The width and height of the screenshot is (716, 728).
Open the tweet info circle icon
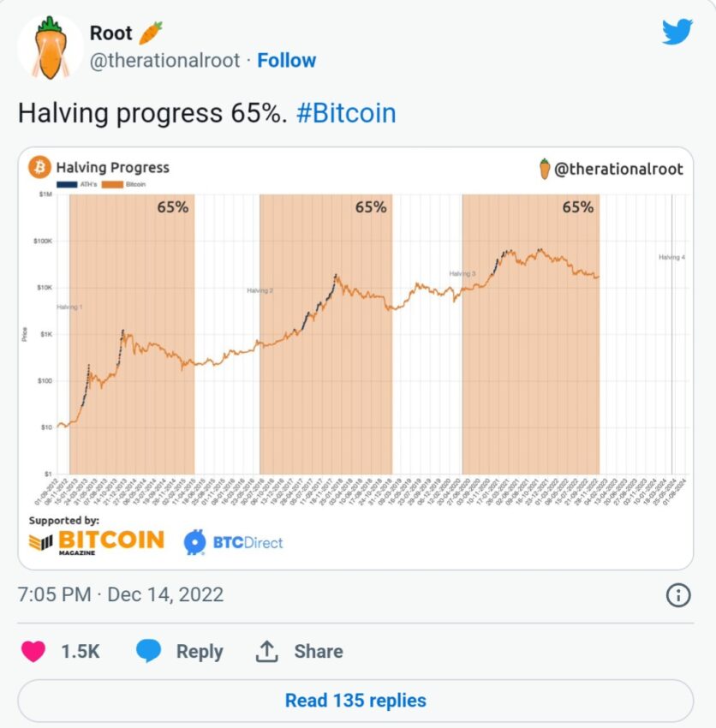pyautogui.click(x=678, y=595)
